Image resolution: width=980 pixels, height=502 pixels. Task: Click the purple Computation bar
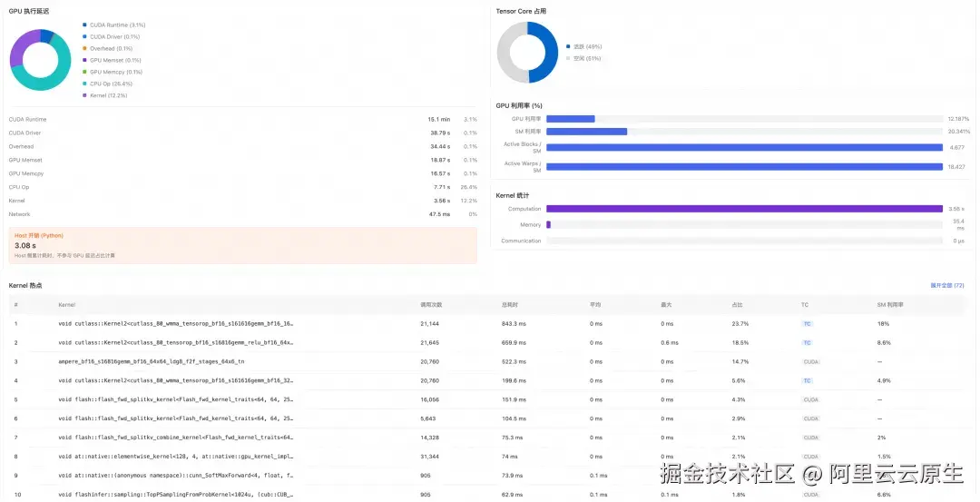(744, 209)
